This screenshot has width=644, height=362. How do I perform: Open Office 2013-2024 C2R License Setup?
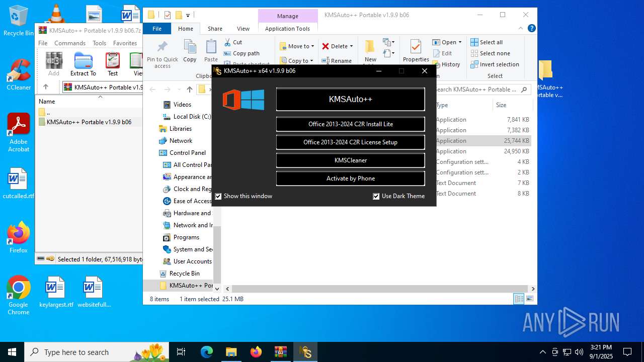350,142
